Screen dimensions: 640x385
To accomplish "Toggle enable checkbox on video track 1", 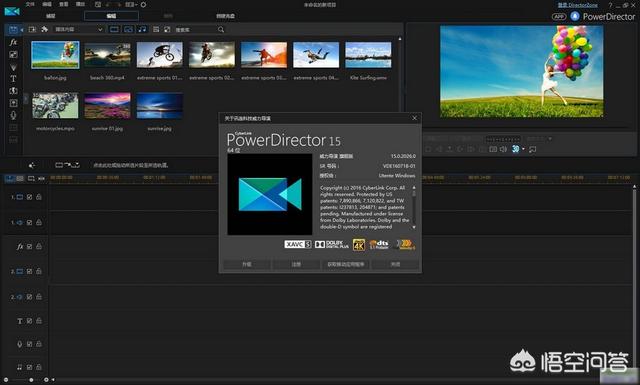I will (29, 197).
